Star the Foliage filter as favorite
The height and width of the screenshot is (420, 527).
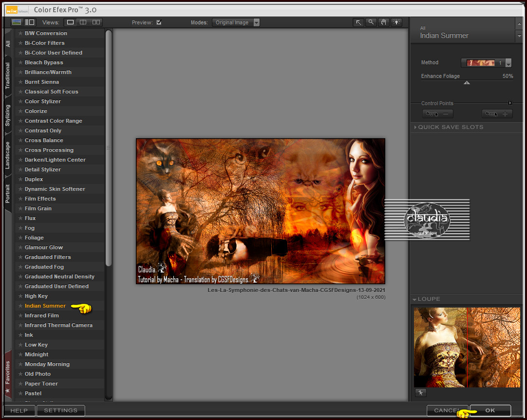pyautogui.click(x=20, y=237)
